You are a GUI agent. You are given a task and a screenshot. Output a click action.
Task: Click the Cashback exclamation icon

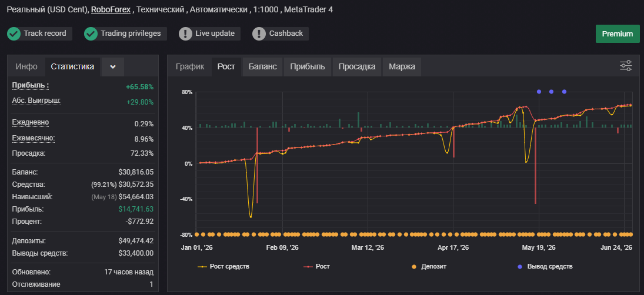click(259, 33)
